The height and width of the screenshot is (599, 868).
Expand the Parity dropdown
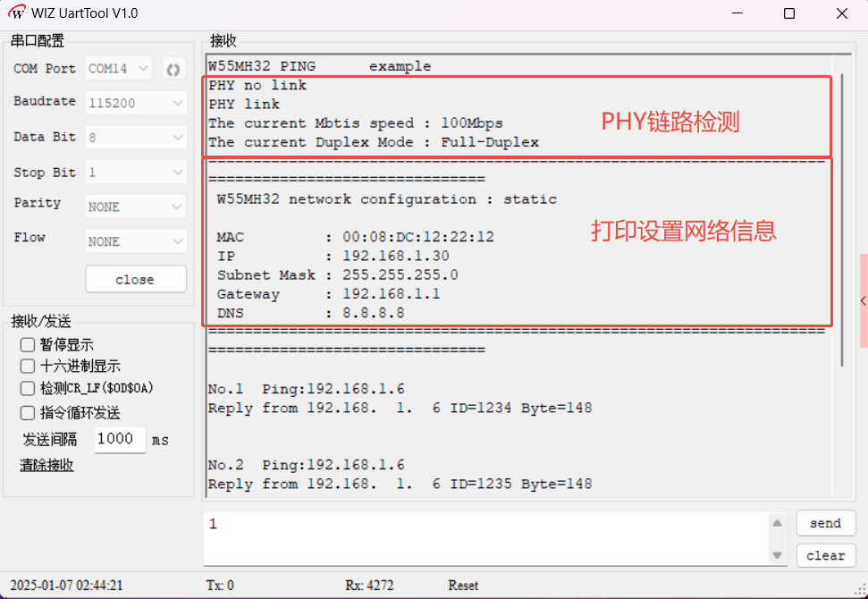[x=136, y=207]
